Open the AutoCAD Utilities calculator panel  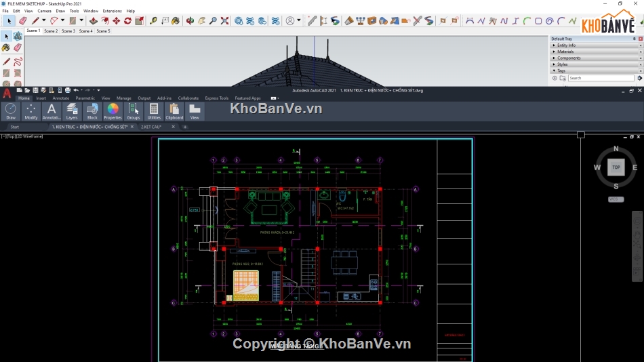(154, 111)
